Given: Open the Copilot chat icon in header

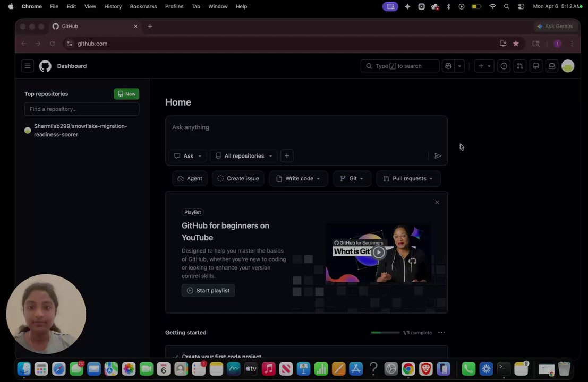Looking at the screenshot, I should tap(448, 66).
